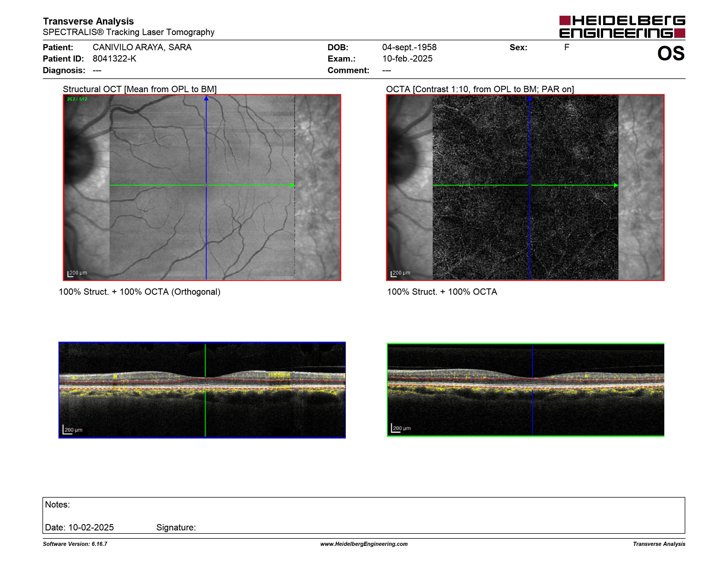Open the green-framed horizontal B-scan
The width and height of the screenshot is (728, 563).
click(526, 390)
